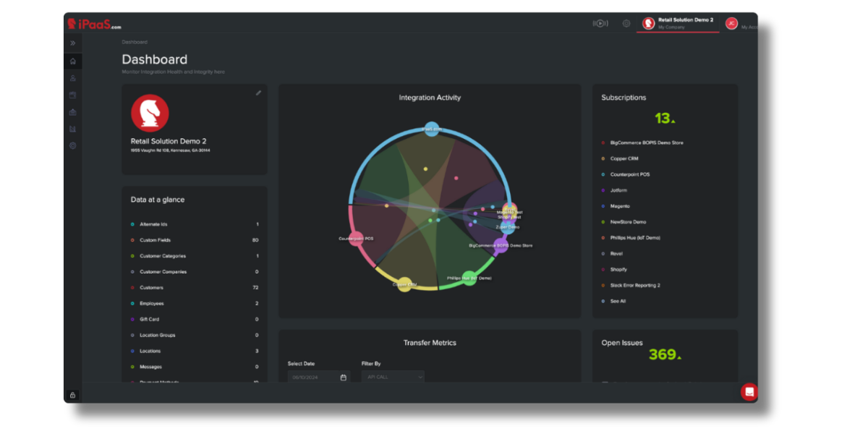868x434 pixels.
Task: Open the calendar icon in date field
Action: click(343, 377)
